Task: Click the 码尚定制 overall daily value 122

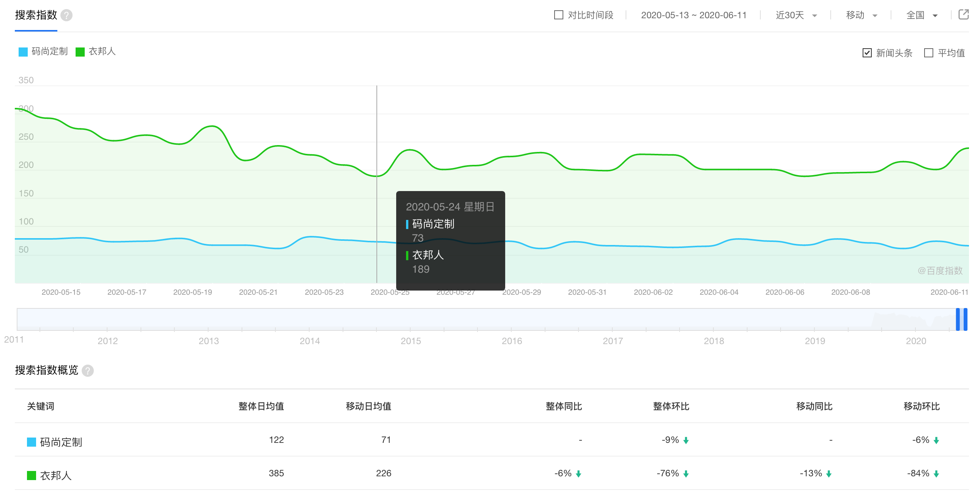Action: (x=277, y=440)
